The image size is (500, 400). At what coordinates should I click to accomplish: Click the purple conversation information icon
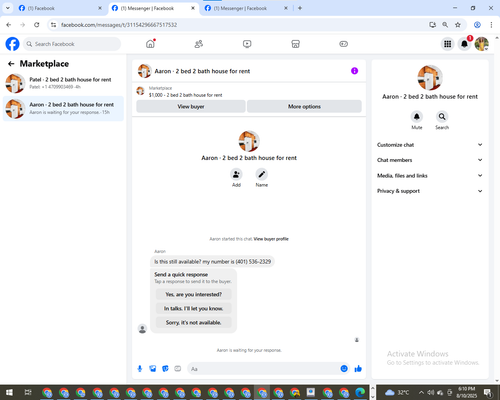click(354, 71)
